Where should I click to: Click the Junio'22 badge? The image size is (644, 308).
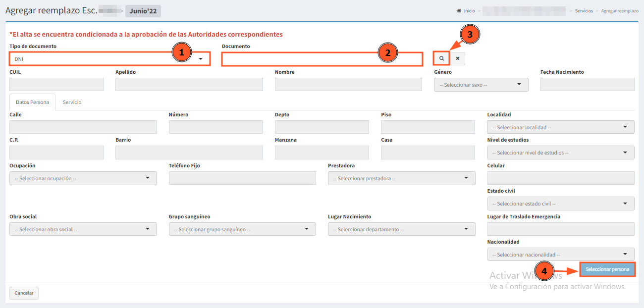click(x=143, y=11)
